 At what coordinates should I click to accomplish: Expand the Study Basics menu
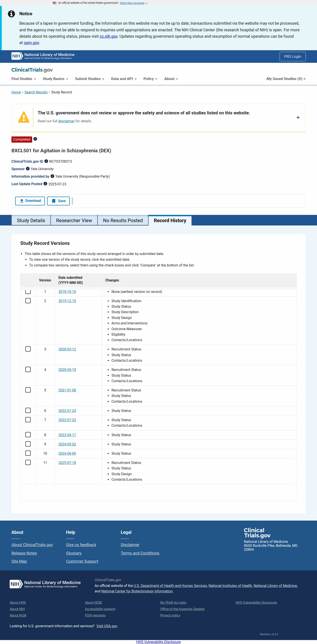tap(55, 79)
